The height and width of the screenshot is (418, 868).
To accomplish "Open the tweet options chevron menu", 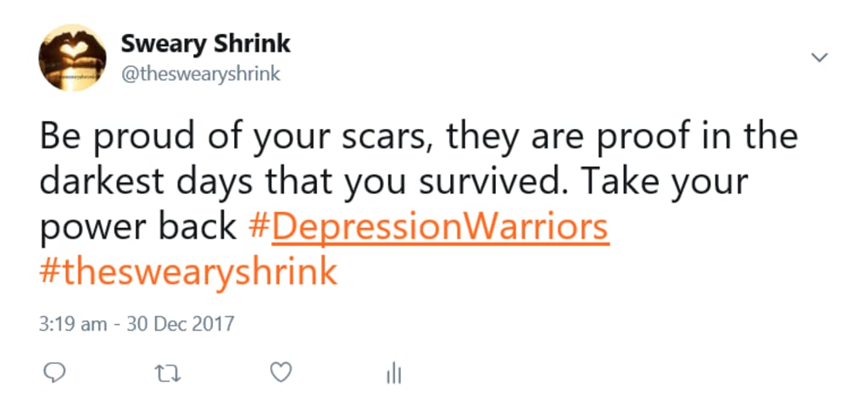I will click(819, 57).
